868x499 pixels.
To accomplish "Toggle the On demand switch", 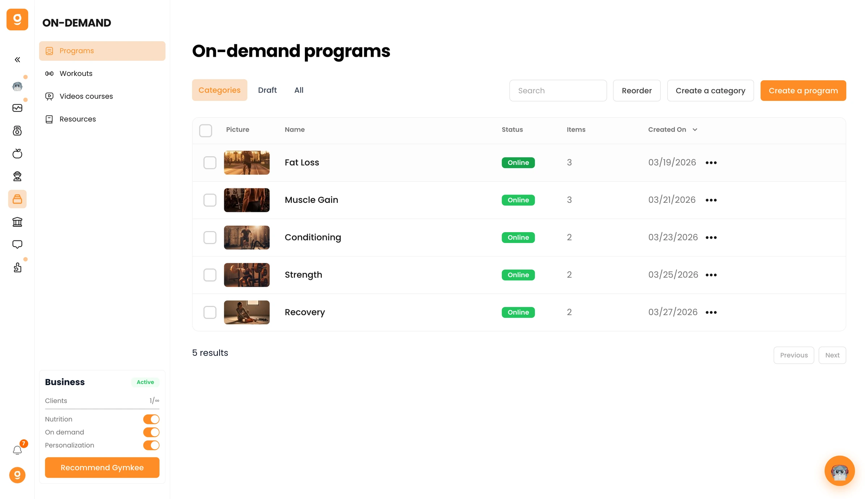I will coord(151,432).
